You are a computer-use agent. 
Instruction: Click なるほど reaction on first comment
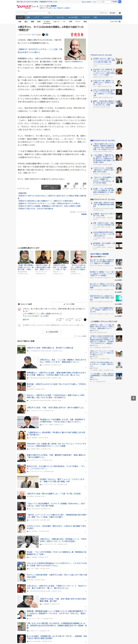click(70, 320)
